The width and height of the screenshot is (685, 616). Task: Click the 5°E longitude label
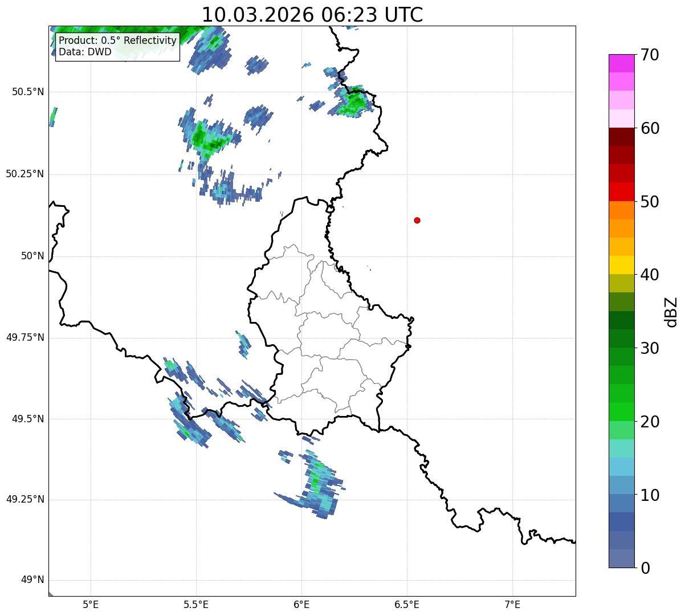(x=91, y=605)
